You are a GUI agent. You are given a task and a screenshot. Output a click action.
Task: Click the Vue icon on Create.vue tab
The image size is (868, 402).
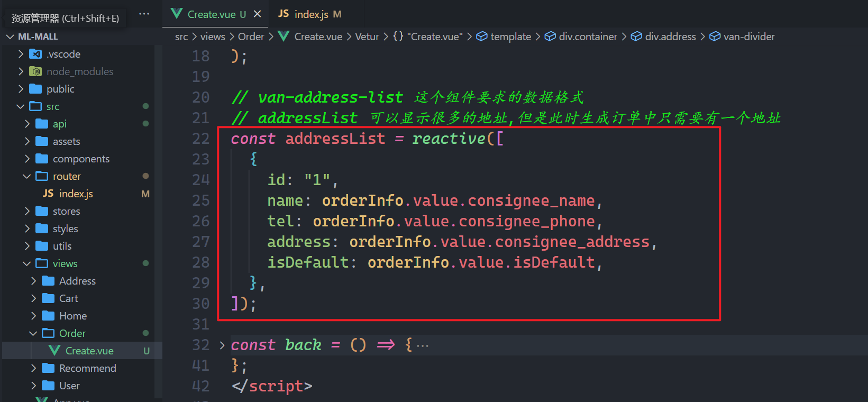[x=177, y=14]
